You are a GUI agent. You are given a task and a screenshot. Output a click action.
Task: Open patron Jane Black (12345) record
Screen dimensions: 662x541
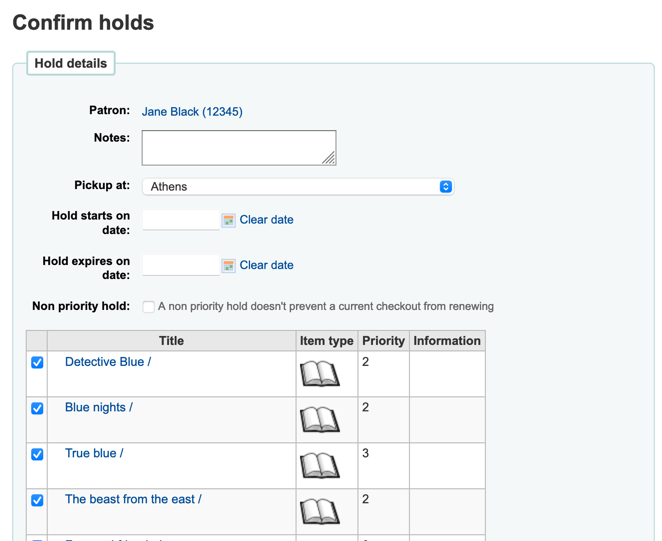192,112
